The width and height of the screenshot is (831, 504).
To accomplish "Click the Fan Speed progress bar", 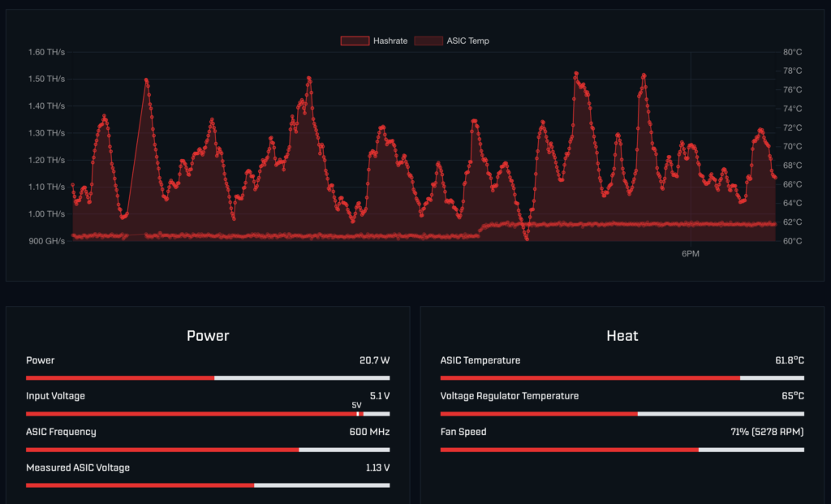I will coord(622,450).
